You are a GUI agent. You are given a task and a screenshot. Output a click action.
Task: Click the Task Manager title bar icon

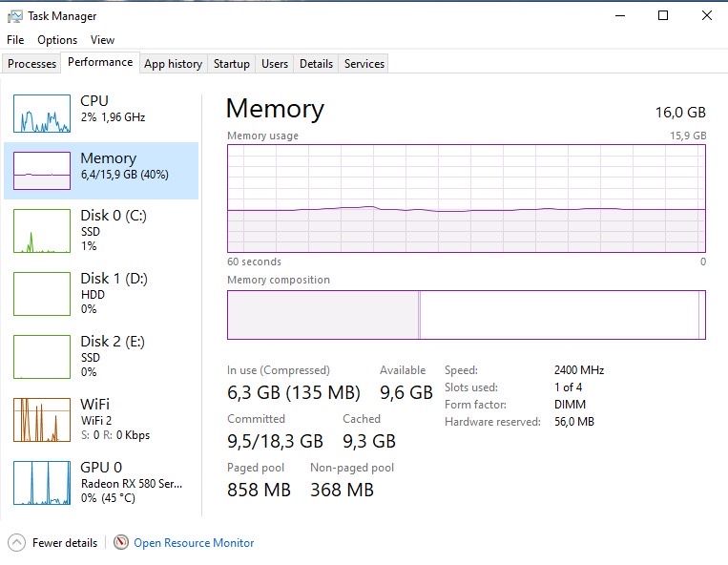[15, 16]
